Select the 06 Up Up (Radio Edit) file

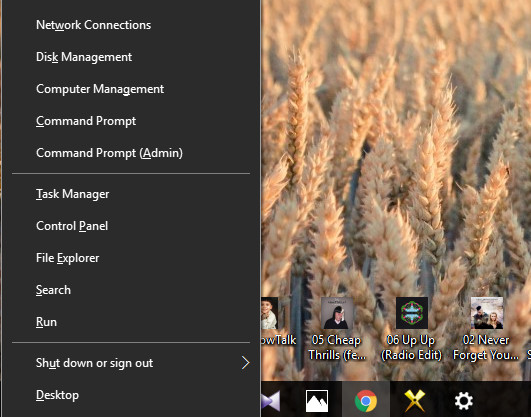(x=411, y=329)
